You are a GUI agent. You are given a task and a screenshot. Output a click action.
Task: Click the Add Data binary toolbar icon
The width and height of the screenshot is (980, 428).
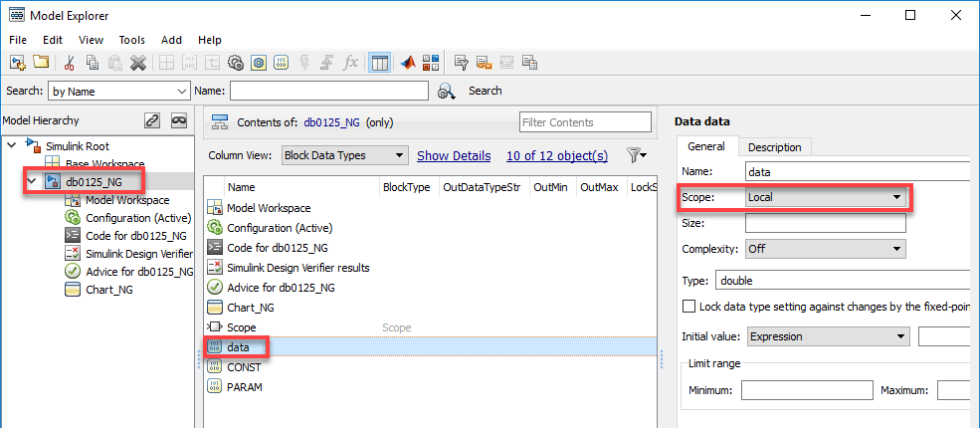282,63
